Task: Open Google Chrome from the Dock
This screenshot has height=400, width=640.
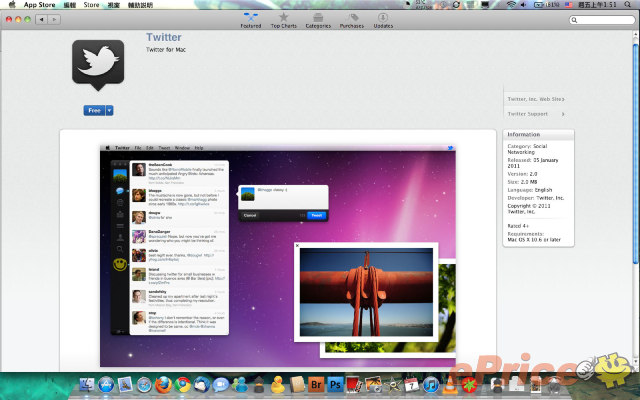Action: [x=182, y=384]
